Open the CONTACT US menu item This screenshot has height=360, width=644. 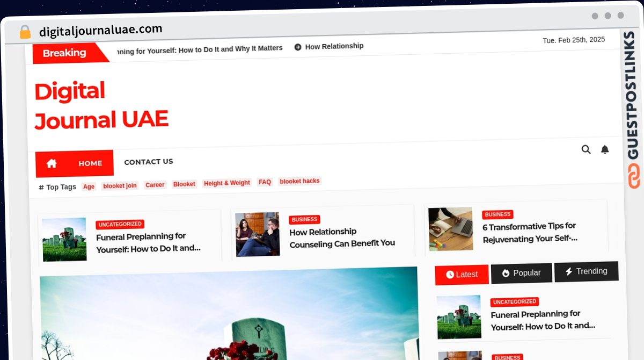click(x=149, y=162)
